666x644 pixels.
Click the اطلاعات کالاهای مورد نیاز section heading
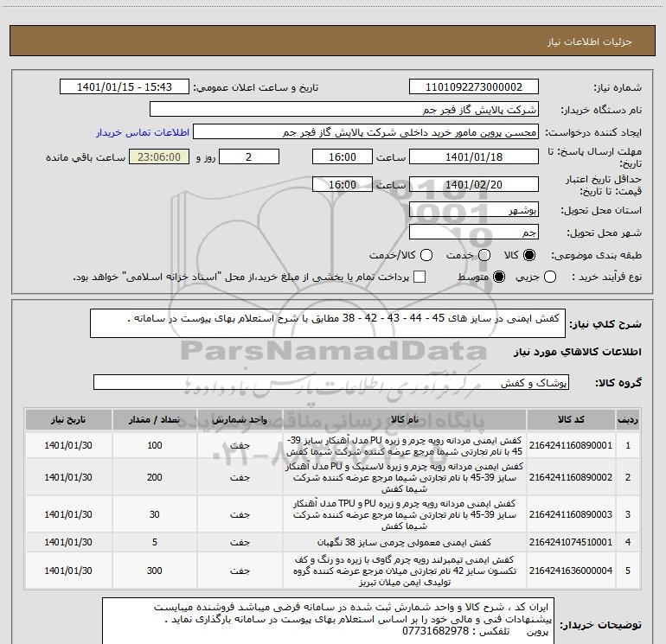coord(578,352)
